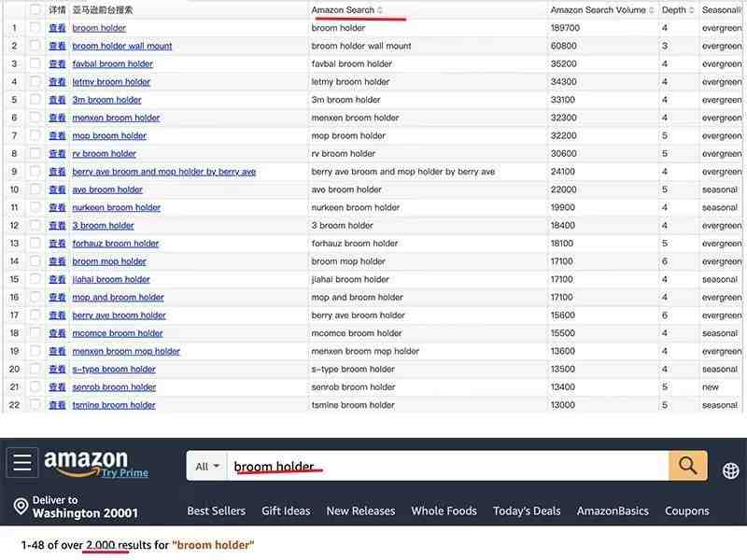Image resolution: width=747 pixels, height=560 pixels.
Task: Open Best Sellers navigation item
Action: click(x=217, y=511)
